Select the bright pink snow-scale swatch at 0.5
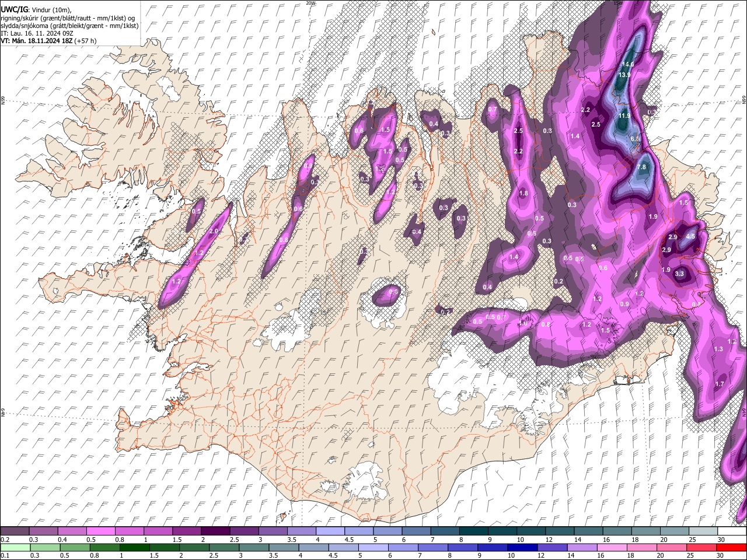The height and width of the screenshot is (560, 747). tap(101, 531)
